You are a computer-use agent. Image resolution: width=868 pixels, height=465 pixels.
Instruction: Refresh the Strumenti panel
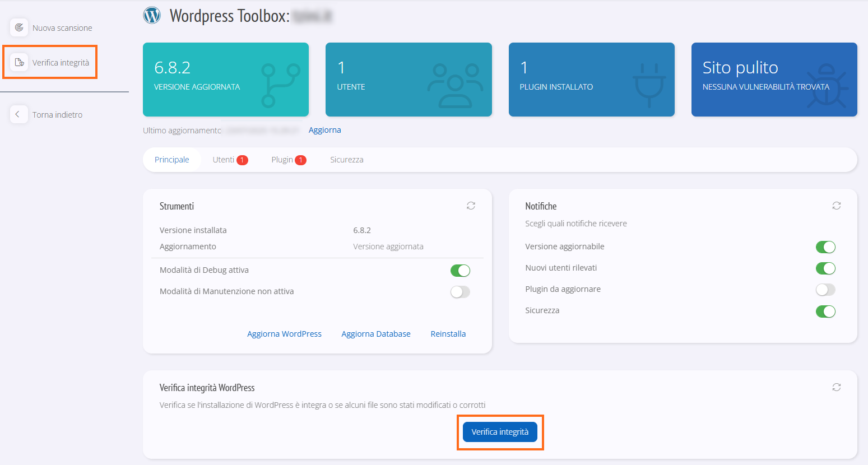[471, 206]
